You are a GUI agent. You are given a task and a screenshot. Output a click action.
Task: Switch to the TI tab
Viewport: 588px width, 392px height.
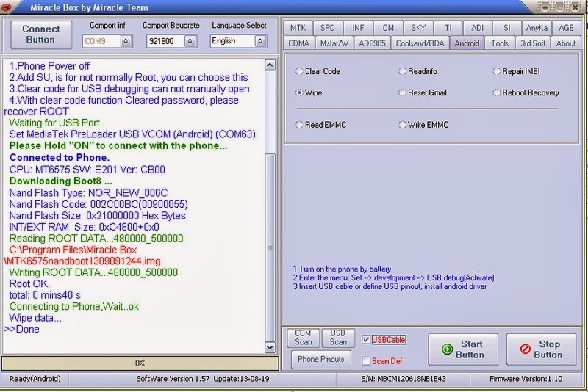(448, 28)
